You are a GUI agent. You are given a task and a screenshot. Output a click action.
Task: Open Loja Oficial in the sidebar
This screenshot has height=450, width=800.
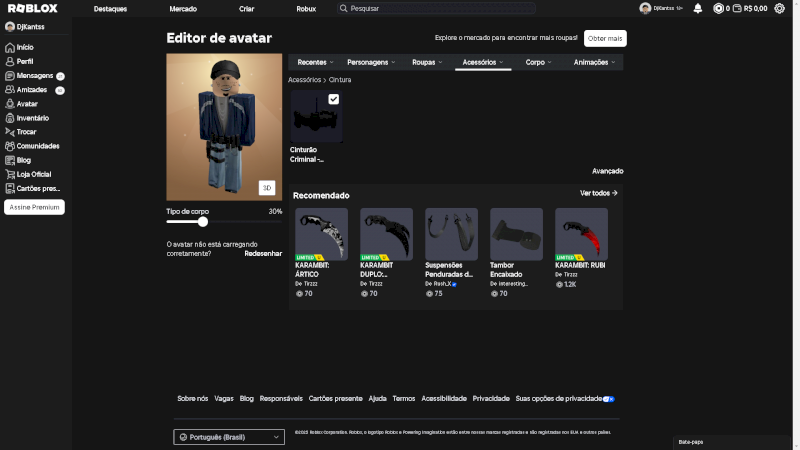tap(28, 174)
